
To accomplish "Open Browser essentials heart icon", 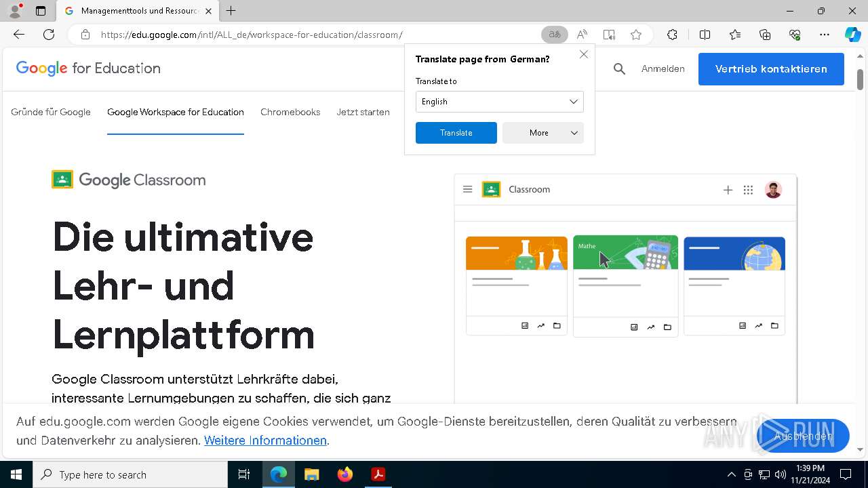I will point(795,35).
